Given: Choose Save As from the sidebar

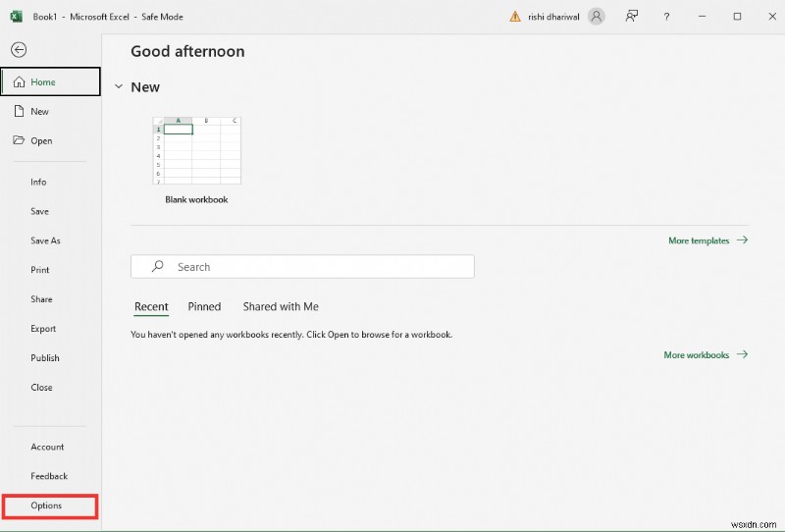Looking at the screenshot, I should coord(45,240).
